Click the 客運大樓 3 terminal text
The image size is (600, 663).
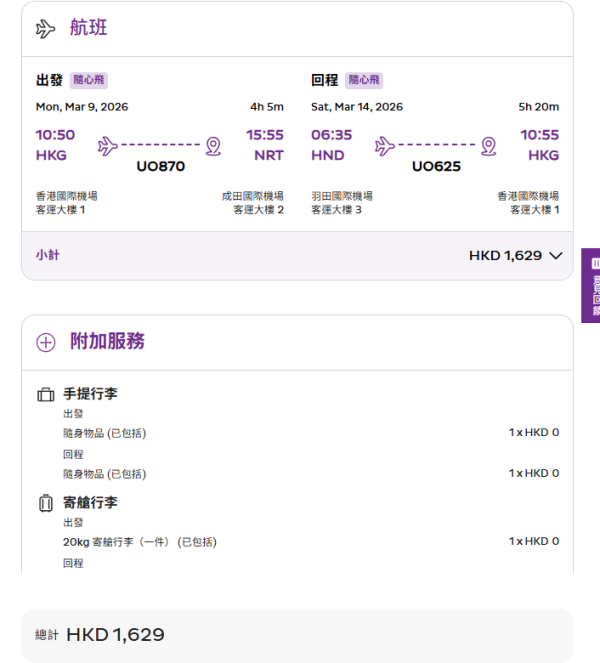click(x=337, y=210)
